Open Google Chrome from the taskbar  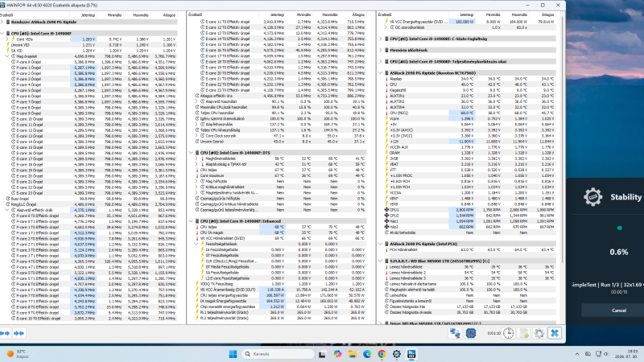click(382, 354)
